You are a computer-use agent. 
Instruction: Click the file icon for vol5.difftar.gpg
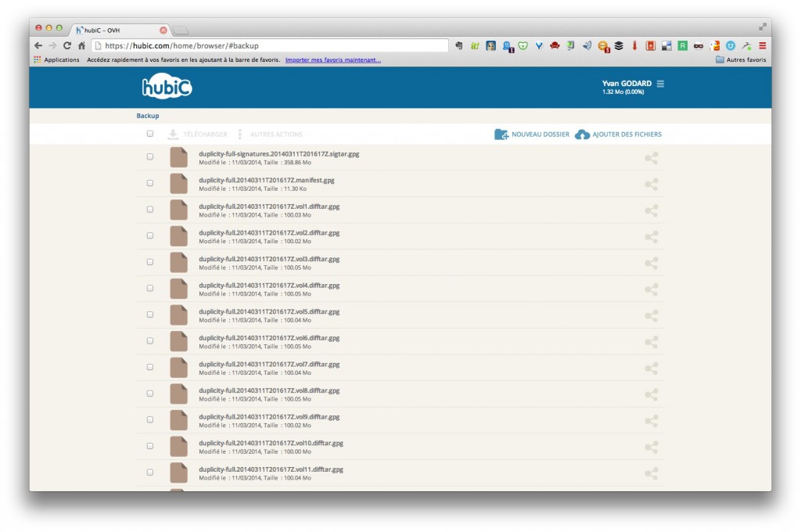179,315
